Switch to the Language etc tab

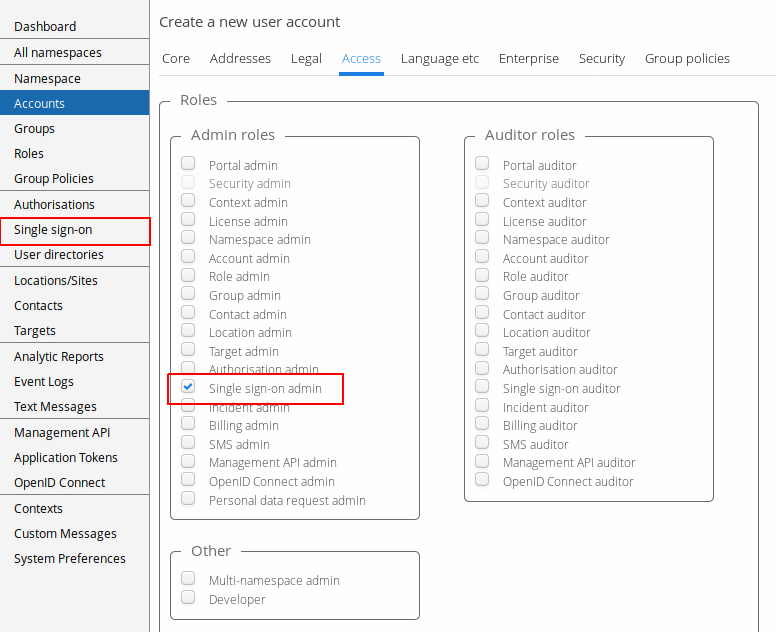pyautogui.click(x=440, y=59)
